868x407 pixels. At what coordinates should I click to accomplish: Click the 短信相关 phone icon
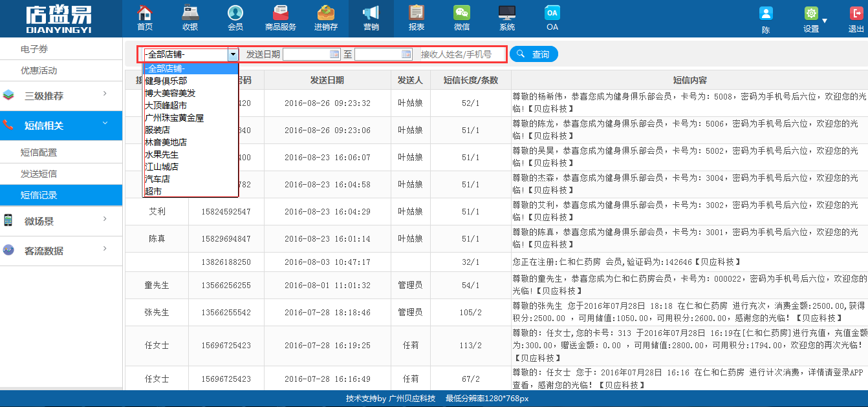8,125
